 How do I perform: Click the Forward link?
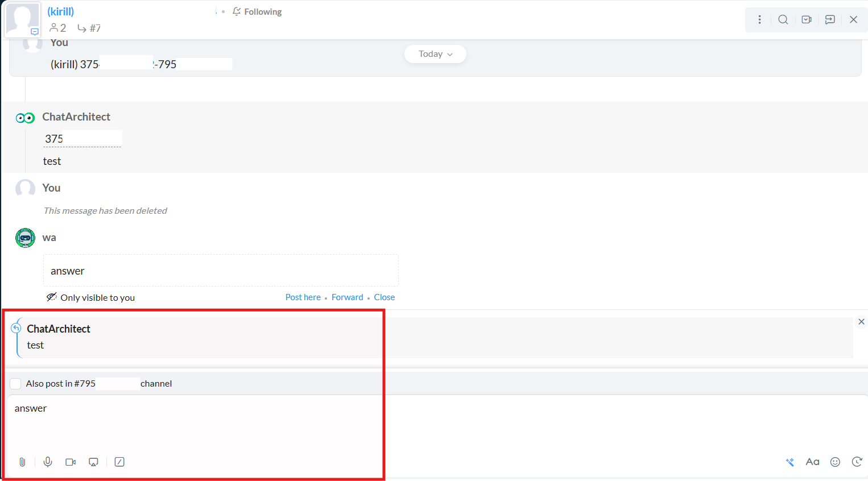[347, 297]
